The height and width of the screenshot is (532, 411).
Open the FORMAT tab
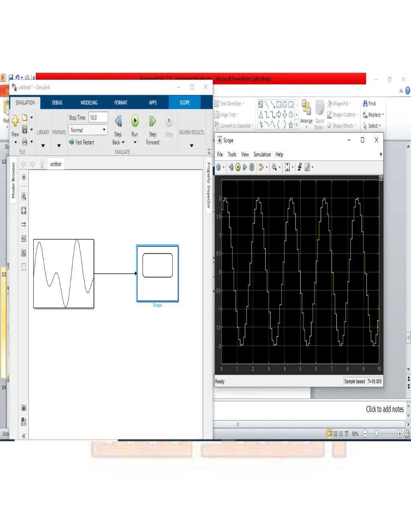coord(121,103)
